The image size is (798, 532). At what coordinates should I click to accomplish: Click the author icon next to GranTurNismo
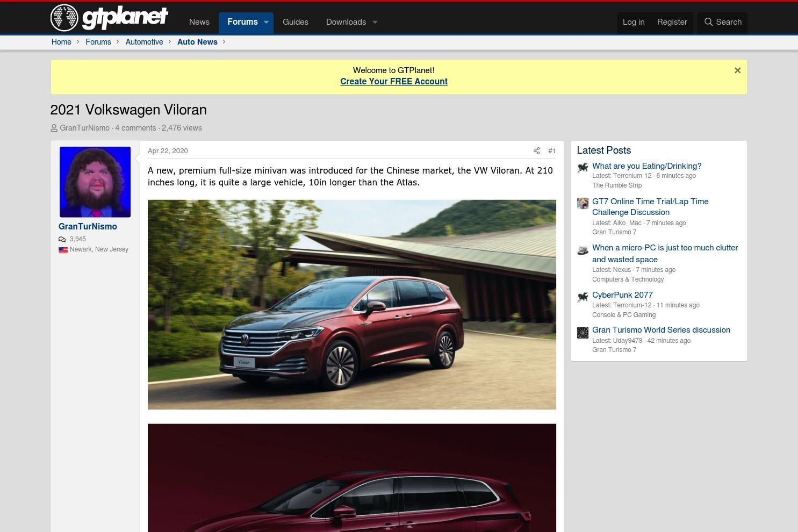pyautogui.click(x=54, y=128)
